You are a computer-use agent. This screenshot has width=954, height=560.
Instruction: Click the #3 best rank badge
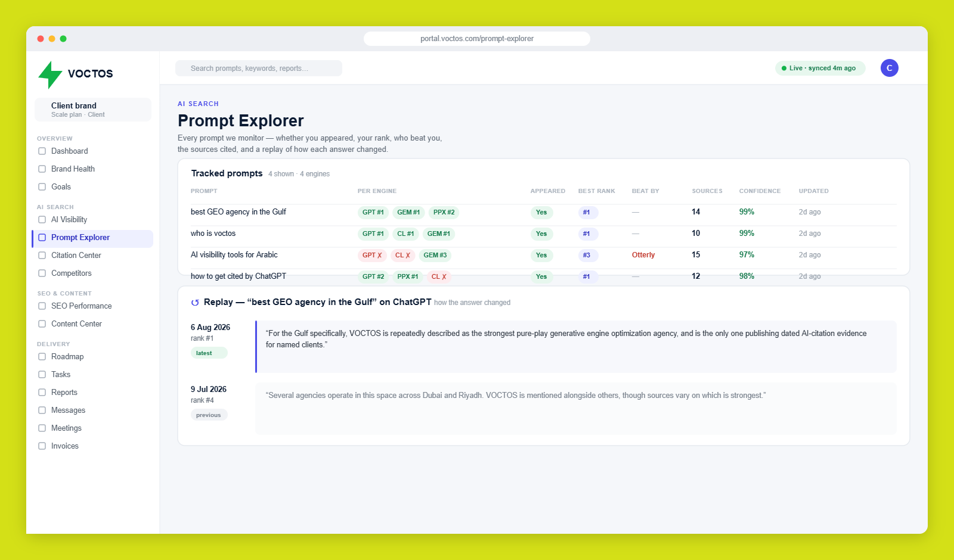pyautogui.click(x=588, y=256)
